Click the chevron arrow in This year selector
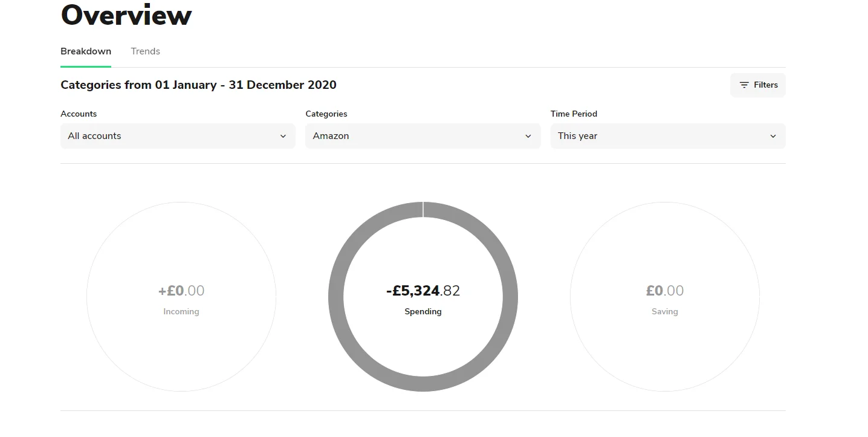 (x=773, y=136)
